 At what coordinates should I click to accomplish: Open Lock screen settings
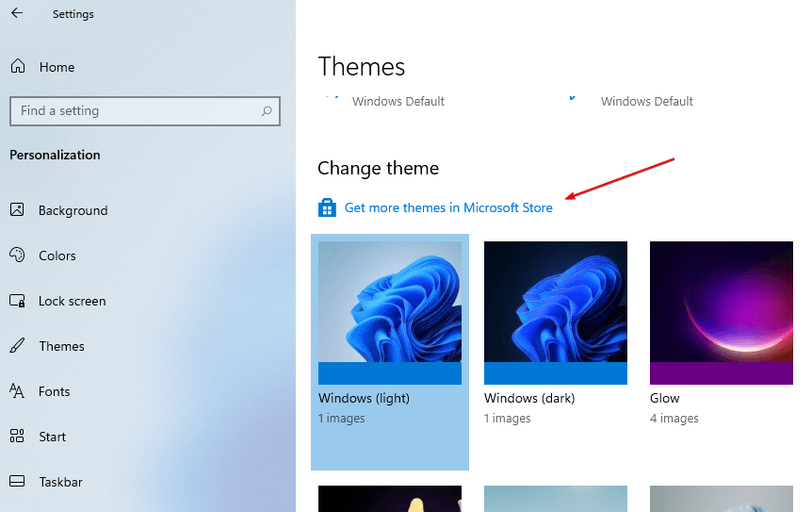(73, 301)
